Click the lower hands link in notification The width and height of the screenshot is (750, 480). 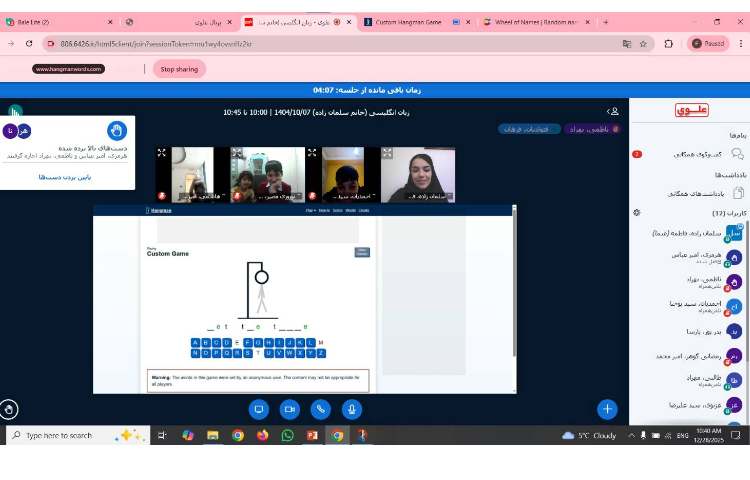(65, 177)
